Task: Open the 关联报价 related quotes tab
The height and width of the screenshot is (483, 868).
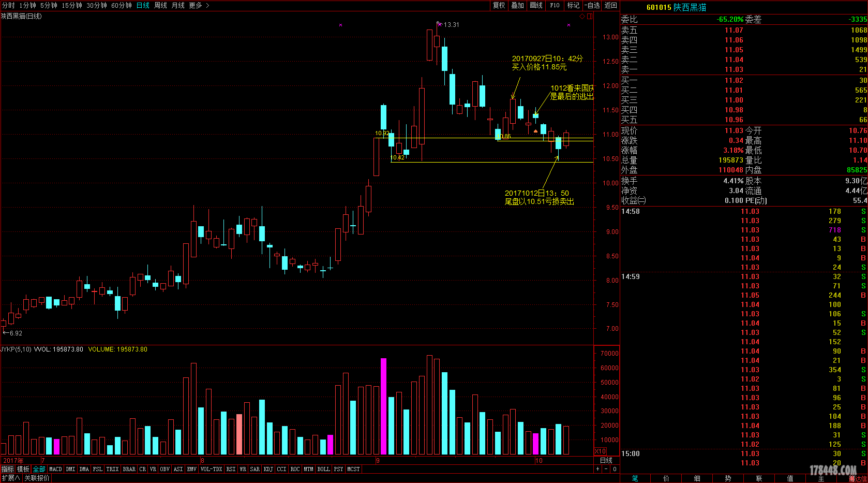Action: tap(37, 478)
